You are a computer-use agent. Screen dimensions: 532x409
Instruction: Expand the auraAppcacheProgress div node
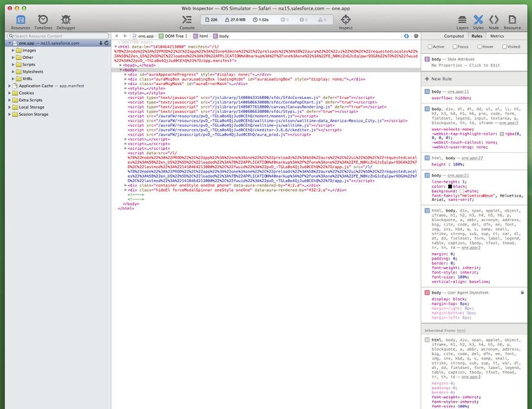(125, 75)
